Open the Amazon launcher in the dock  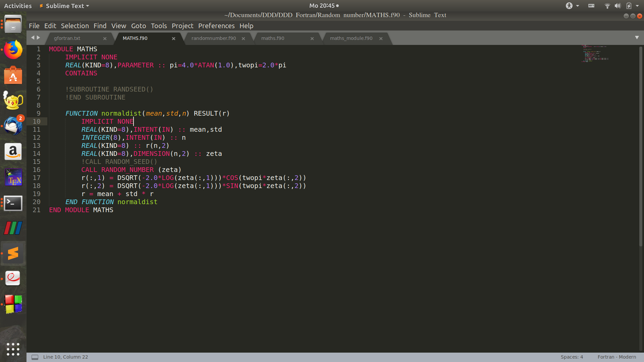point(13,152)
